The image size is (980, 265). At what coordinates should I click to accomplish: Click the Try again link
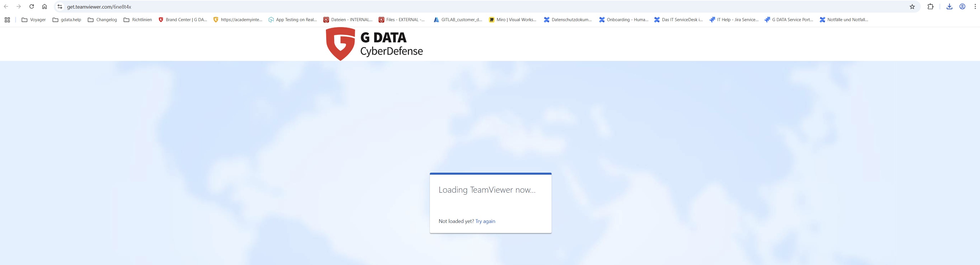485,221
